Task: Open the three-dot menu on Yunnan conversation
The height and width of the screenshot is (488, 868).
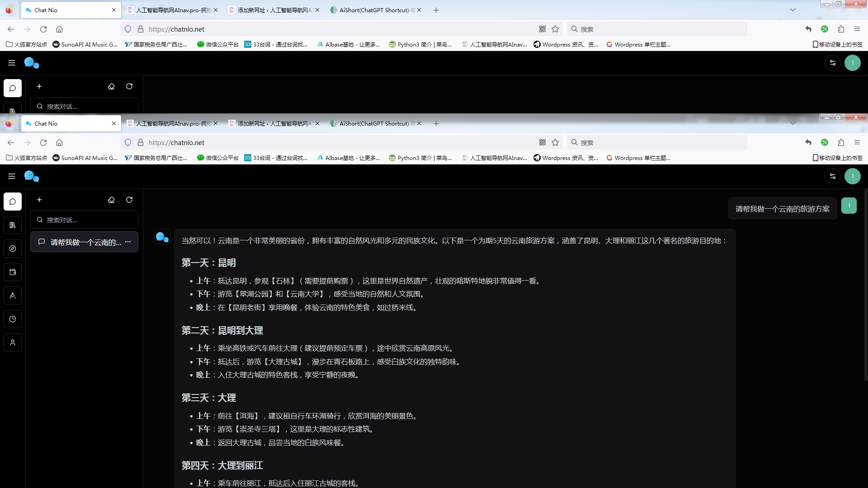Action: point(128,242)
